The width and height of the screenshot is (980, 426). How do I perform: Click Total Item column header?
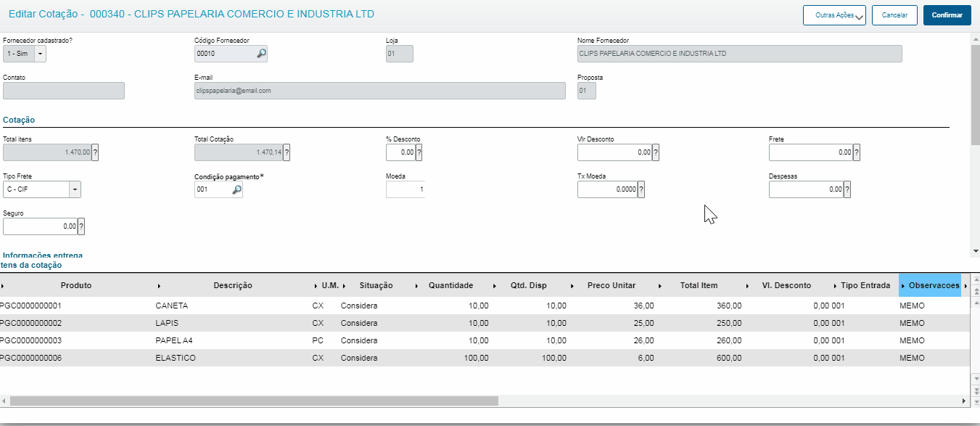[699, 285]
